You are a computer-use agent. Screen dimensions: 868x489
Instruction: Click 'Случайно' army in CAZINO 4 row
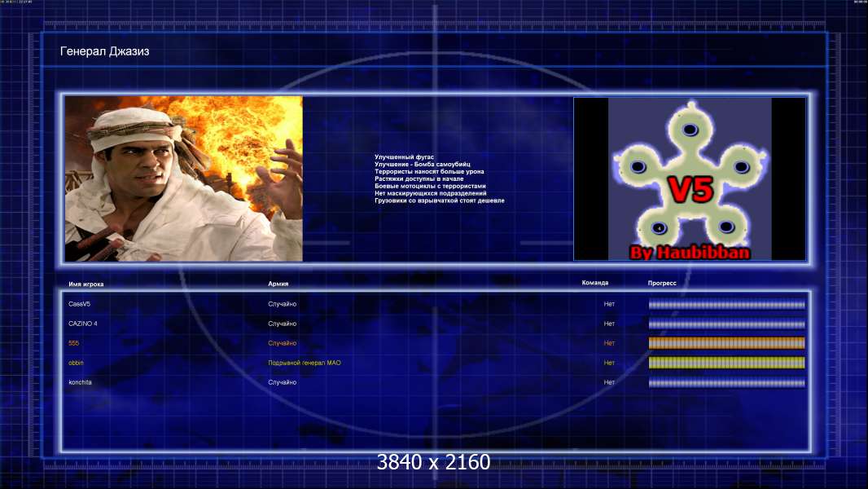pyautogui.click(x=283, y=324)
